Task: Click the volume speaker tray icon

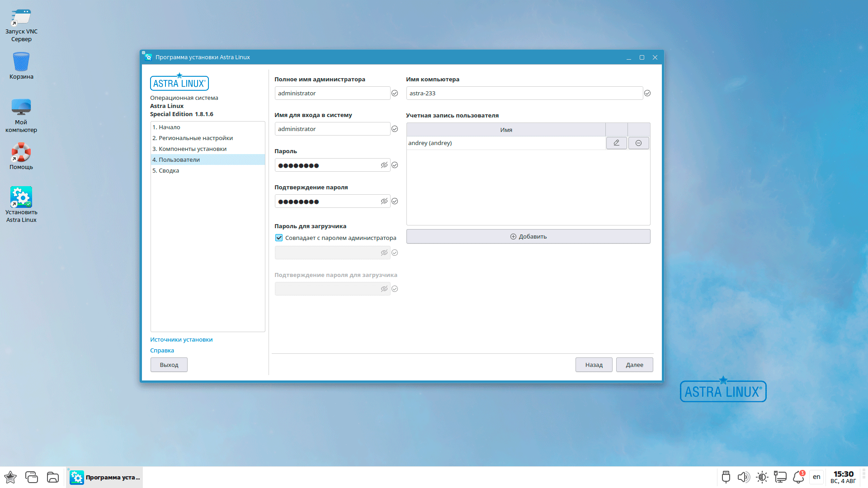Action: point(743,477)
